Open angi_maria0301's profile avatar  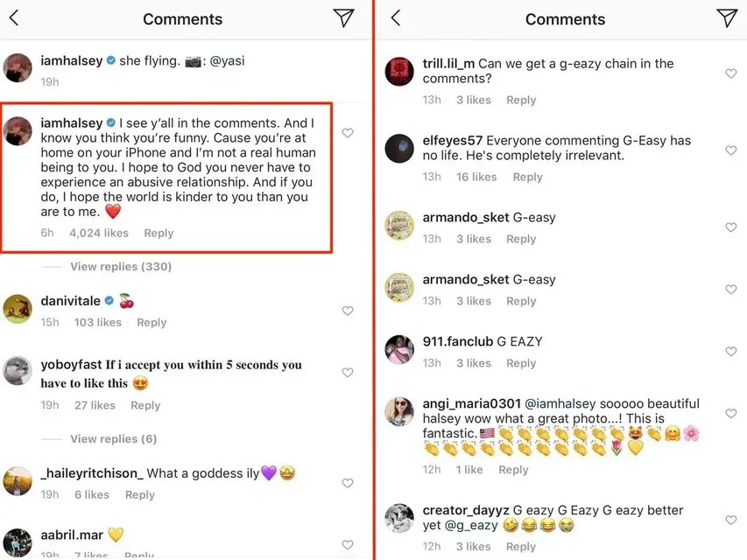point(399,411)
